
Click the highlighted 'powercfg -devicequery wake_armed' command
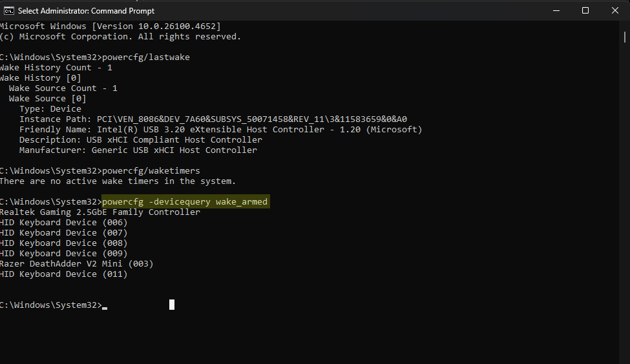click(x=185, y=202)
